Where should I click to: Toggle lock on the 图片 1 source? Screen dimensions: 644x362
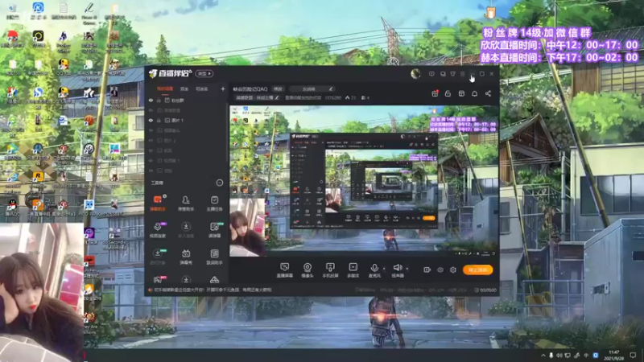pos(159,120)
